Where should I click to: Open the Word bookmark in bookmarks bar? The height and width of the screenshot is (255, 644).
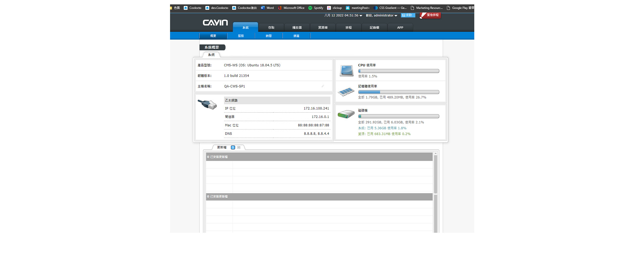(267, 8)
